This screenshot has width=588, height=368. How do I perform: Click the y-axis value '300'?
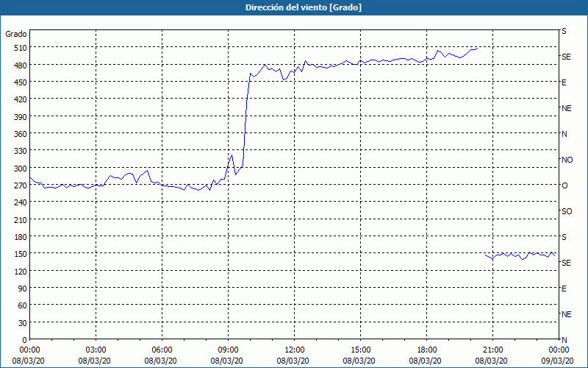[x=21, y=169]
